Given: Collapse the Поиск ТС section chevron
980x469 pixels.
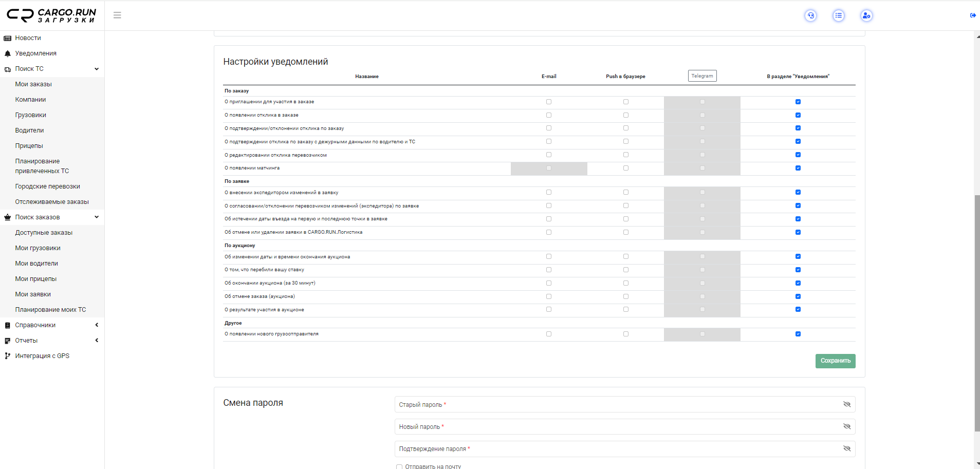Looking at the screenshot, I should point(97,69).
